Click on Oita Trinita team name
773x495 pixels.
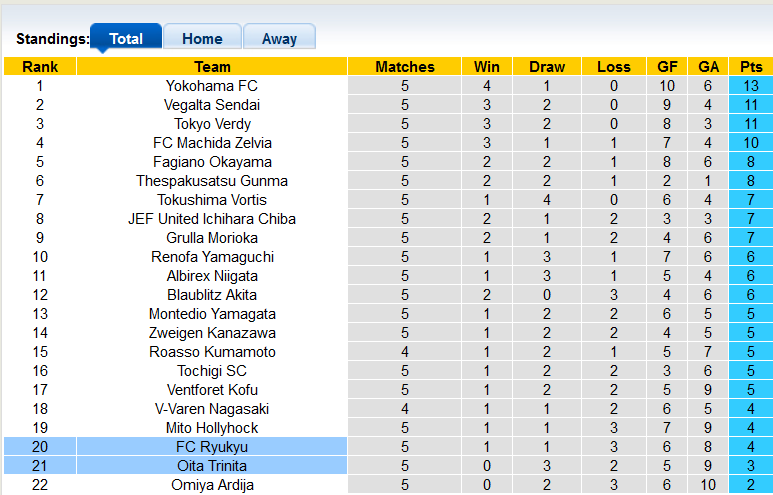click(212, 466)
